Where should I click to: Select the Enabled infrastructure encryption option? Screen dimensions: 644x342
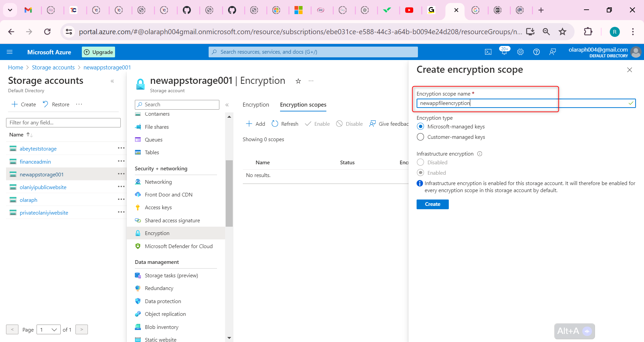coord(420,173)
